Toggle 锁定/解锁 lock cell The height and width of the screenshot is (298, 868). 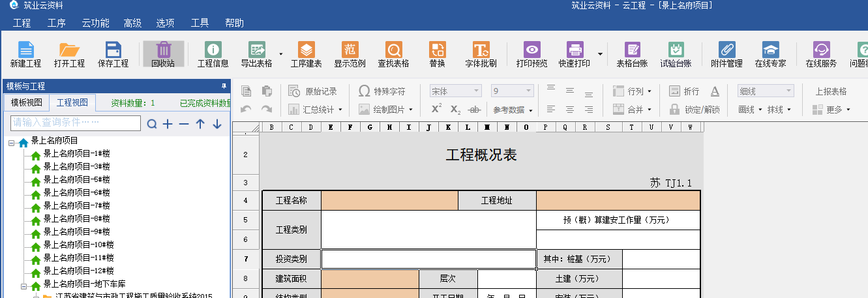[695, 110]
